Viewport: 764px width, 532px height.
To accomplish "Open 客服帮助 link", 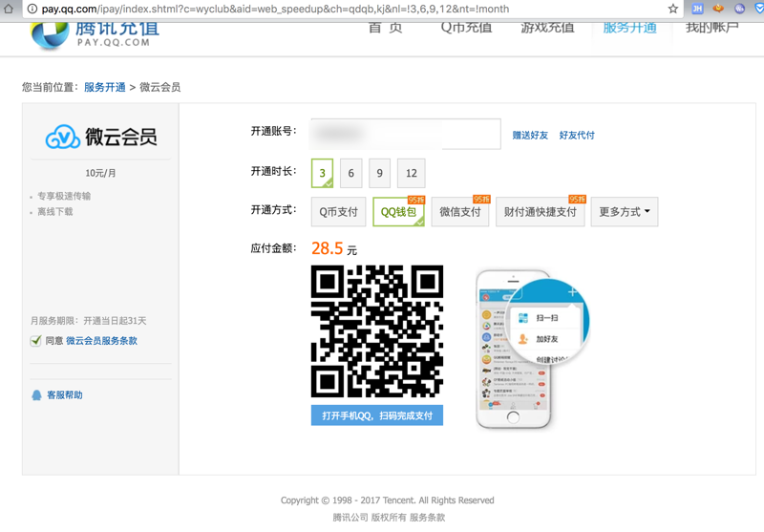I will click(65, 395).
